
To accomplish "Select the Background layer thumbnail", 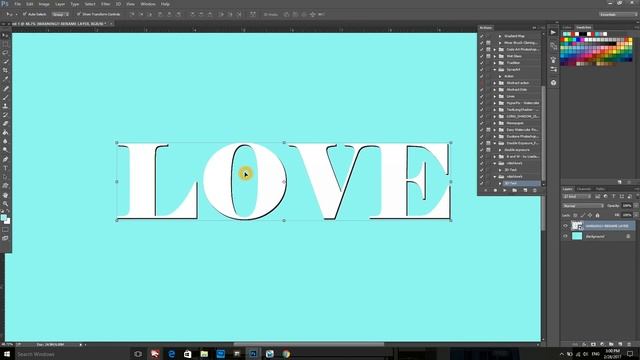I will 577,236.
